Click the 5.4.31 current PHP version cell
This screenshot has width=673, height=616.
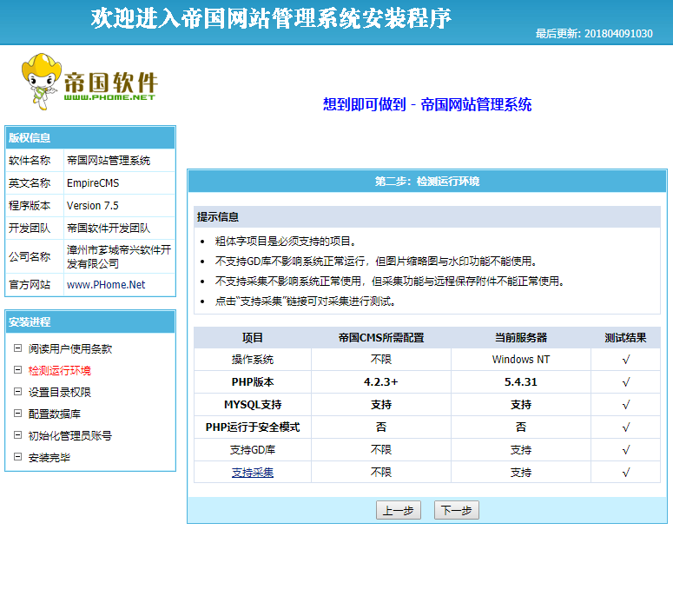point(520,382)
